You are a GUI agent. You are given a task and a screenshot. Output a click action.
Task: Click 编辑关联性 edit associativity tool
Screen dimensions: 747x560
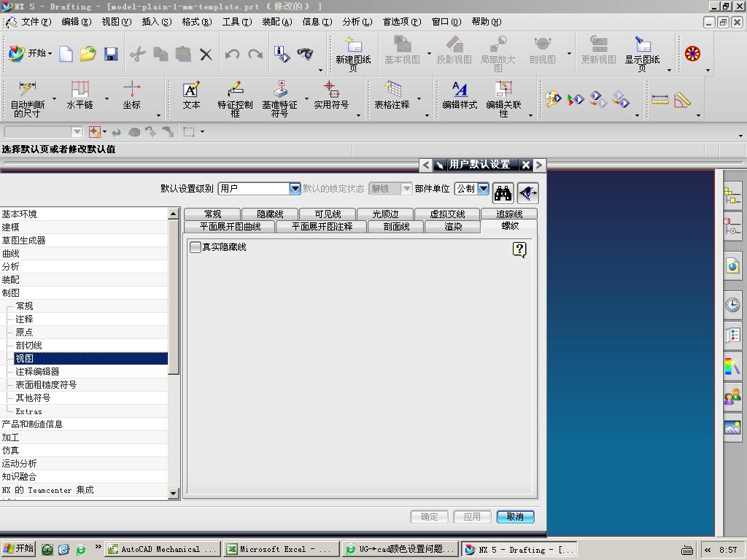(503, 99)
